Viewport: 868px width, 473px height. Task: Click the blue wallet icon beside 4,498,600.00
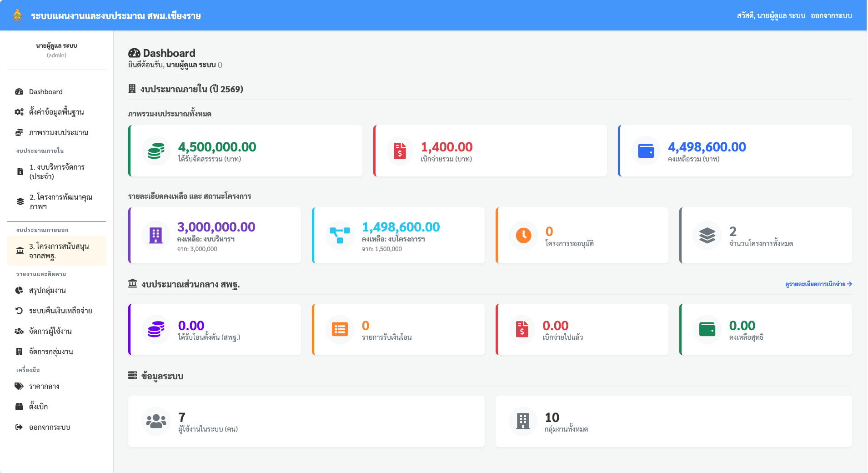click(646, 151)
